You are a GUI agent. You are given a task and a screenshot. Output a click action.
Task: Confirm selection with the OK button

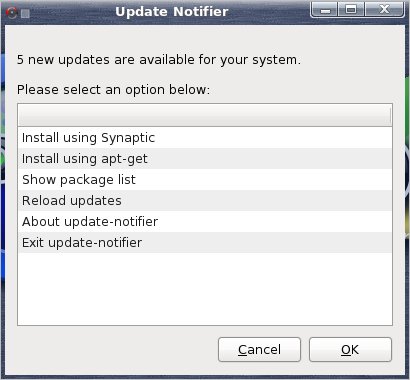tap(350, 350)
